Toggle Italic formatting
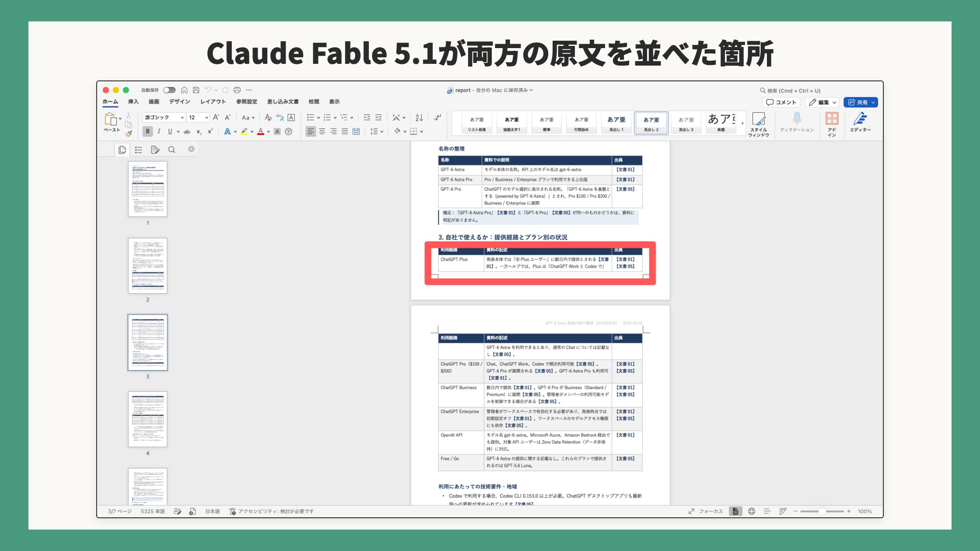 tap(159, 131)
